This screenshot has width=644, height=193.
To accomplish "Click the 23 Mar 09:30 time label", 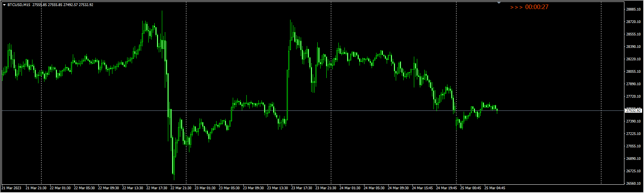I will tap(253, 188).
